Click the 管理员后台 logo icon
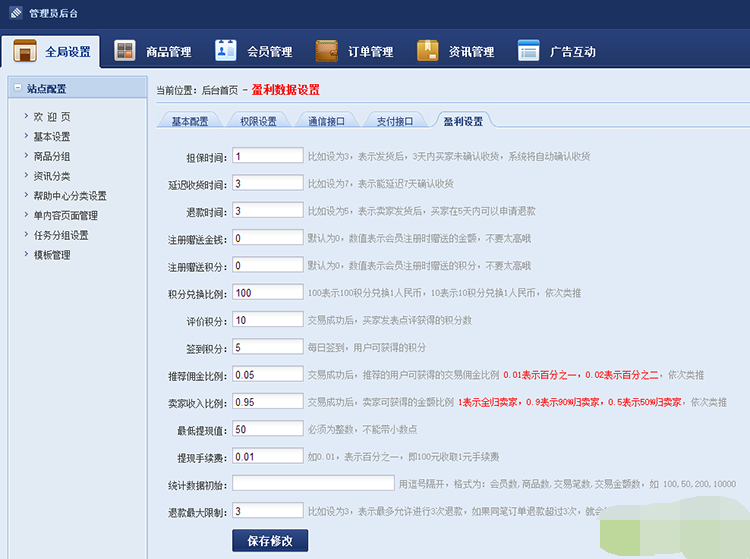 16,12
